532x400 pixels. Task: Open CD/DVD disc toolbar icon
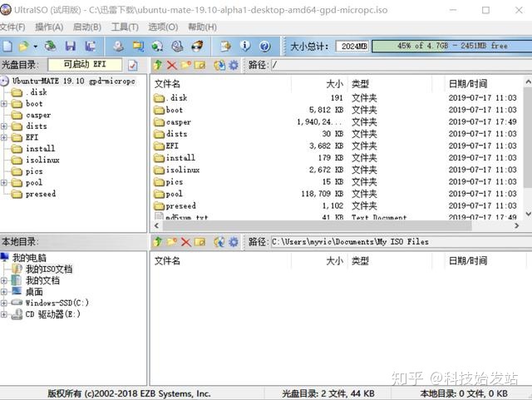pyautogui.click(x=50, y=47)
